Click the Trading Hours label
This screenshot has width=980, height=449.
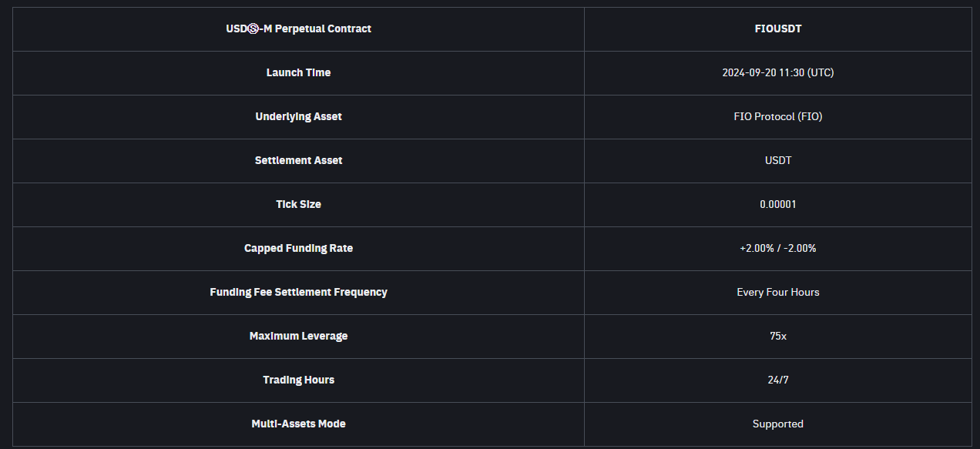coord(298,380)
